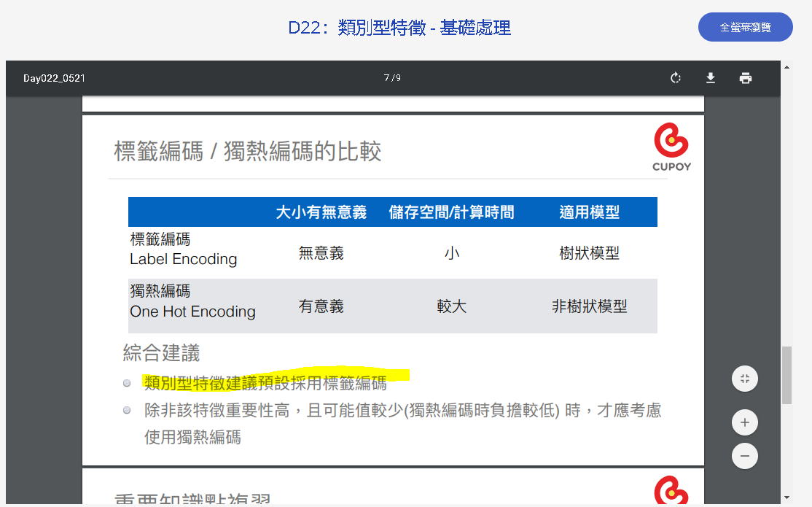Screen dimensions: 812x507
Task: Click the 樹狀模型 cell in Label Encoding row
Action: 590,253
